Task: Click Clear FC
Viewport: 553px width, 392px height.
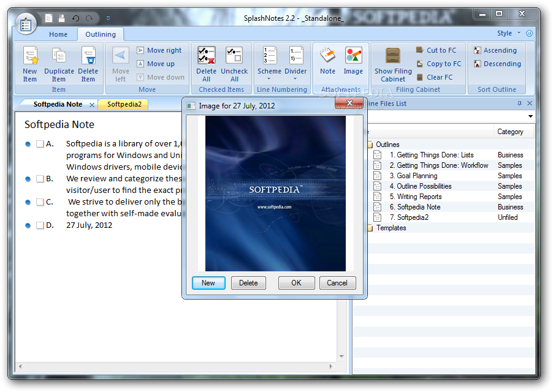Action: (435, 77)
